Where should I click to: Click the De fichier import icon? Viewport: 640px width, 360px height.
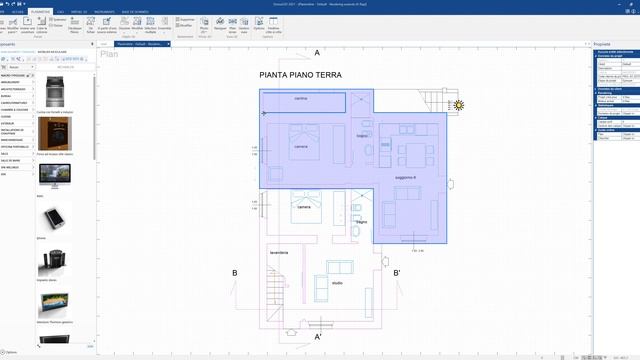pos(91,25)
